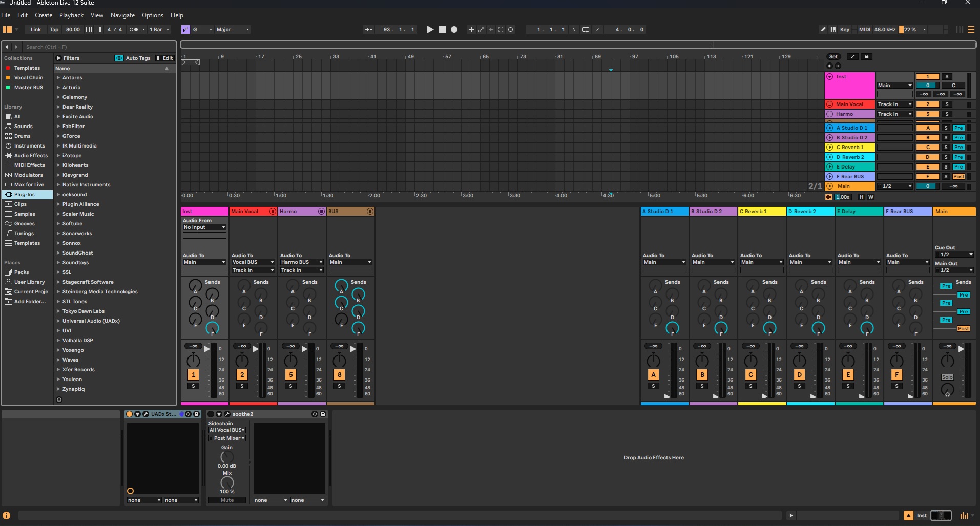Screen dimensions: 980x526
Task: Enable Key Map Mode
Action: (x=845, y=30)
